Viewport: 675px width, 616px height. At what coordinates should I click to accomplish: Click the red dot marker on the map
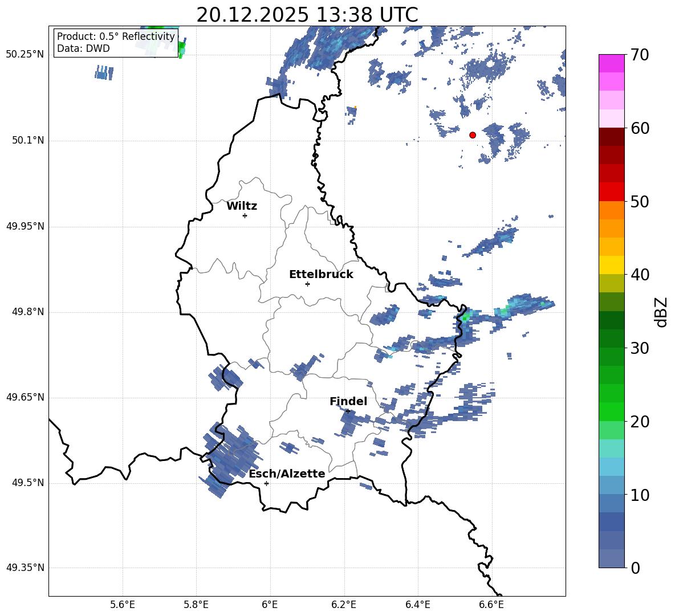(x=473, y=135)
